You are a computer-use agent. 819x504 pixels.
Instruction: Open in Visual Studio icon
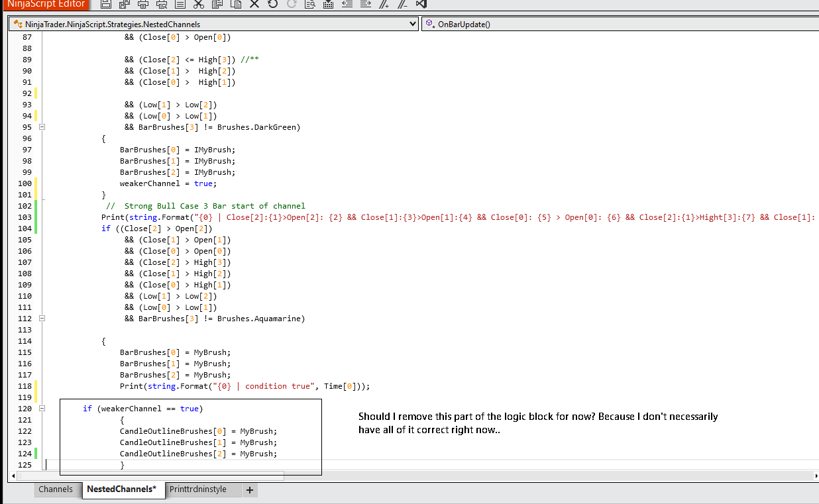click(421, 4)
